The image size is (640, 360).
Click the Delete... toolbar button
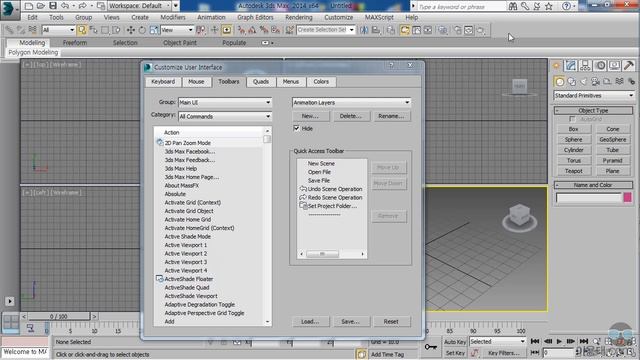[x=351, y=116]
